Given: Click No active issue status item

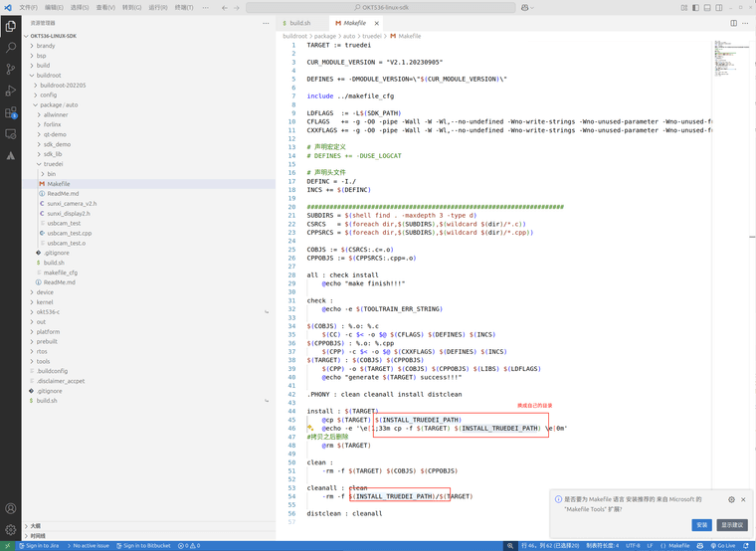Looking at the screenshot, I should [88, 546].
